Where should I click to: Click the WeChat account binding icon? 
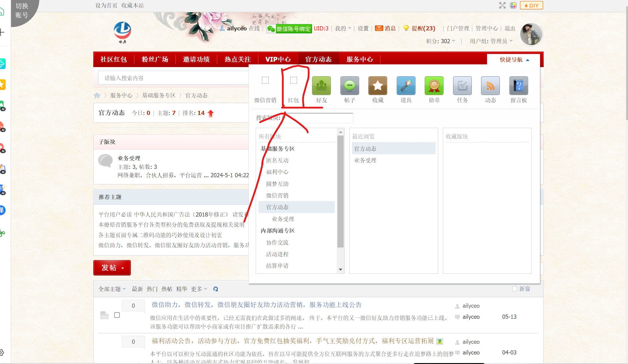pyautogui.click(x=289, y=29)
